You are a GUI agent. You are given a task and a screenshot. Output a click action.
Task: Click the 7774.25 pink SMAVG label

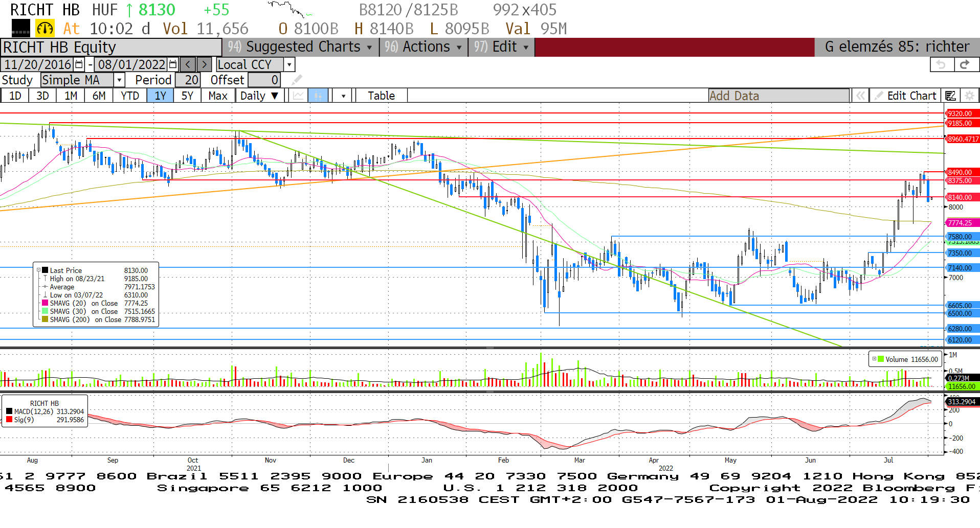click(x=962, y=223)
